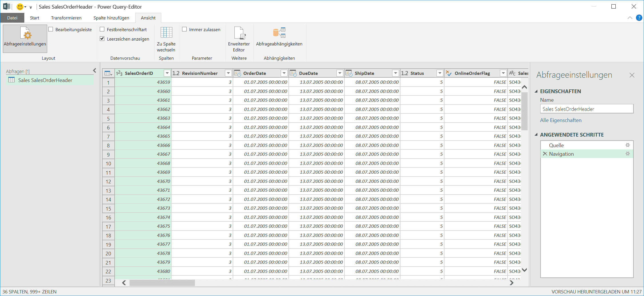Click cell with SalesOrderID 43665
This screenshot has width=644, height=296.
coord(143,136)
